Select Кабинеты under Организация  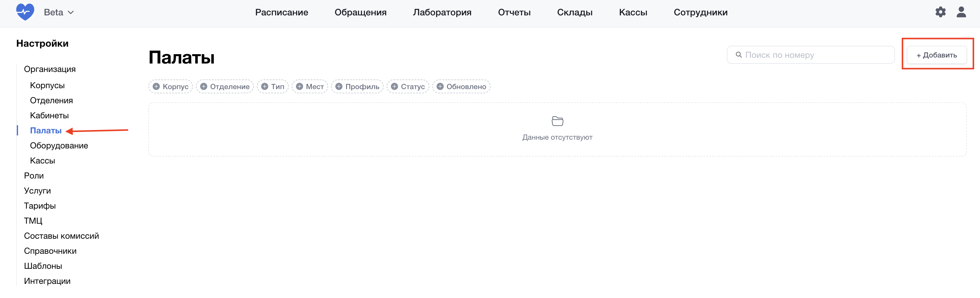click(50, 116)
